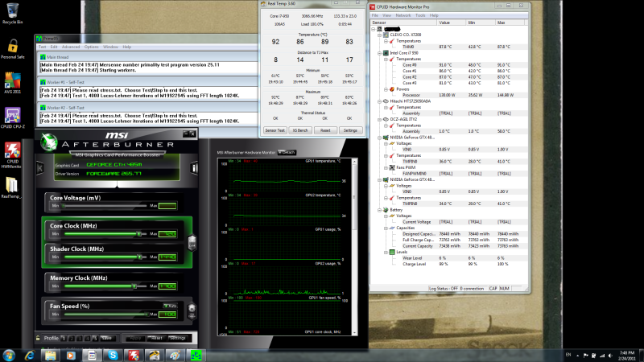Collapse the Hitachi HTS725050A9A tree node
This screenshot has height=362, width=644.
[379, 101]
